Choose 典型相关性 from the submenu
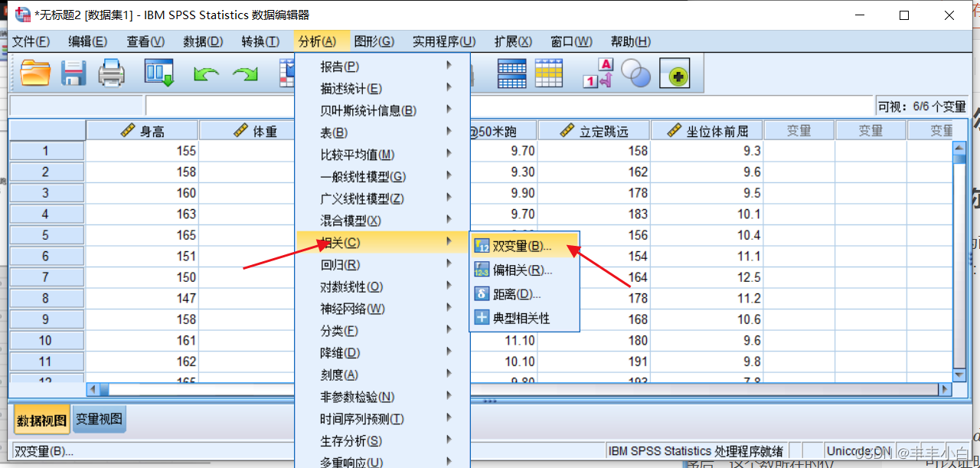980x468 pixels. 524,317
